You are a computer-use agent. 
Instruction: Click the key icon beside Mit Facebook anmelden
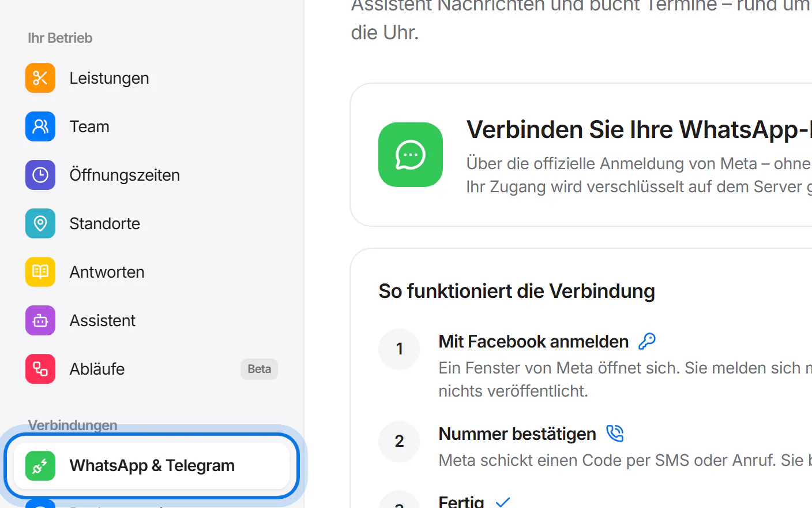coord(647,341)
